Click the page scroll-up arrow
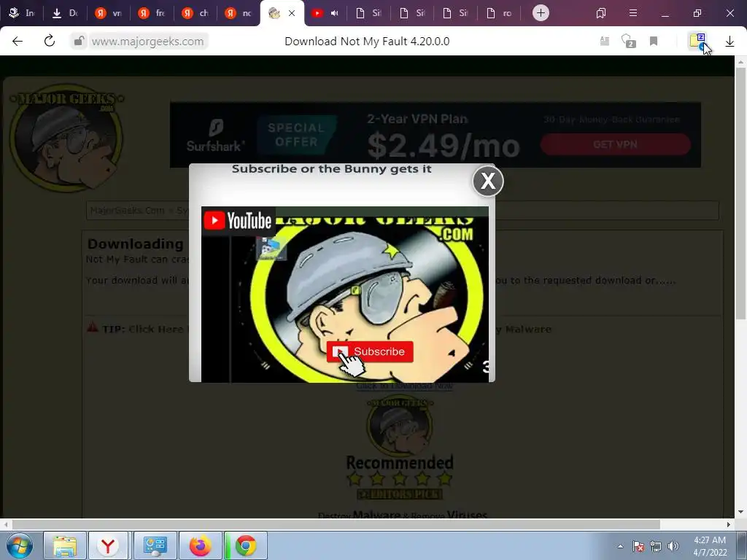747x560 pixels. coord(740,62)
